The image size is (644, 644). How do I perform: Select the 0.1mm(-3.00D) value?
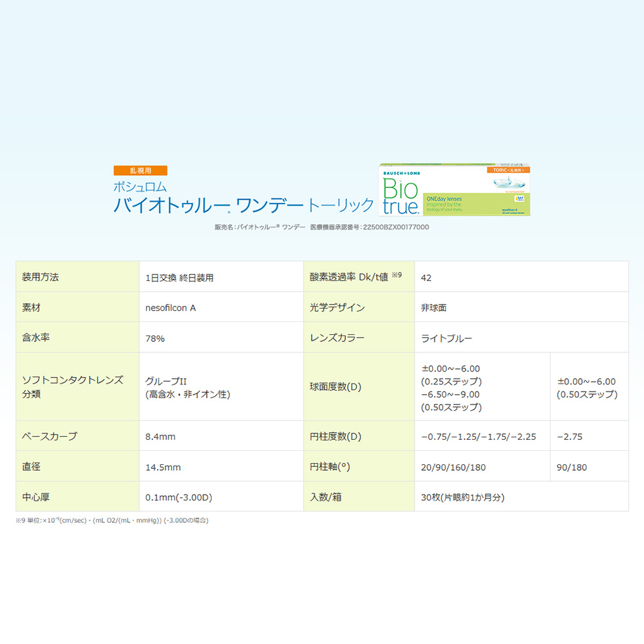pyautogui.click(x=178, y=497)
